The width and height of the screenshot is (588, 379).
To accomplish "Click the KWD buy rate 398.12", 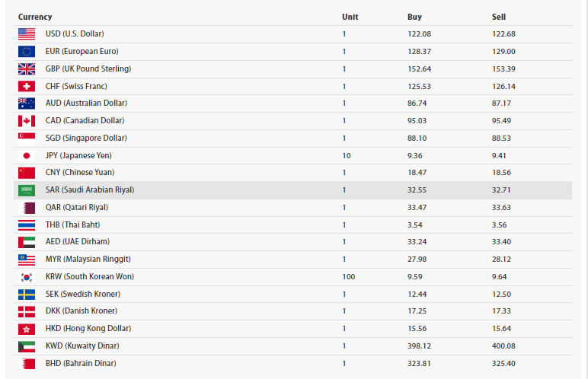I will coord(419,346).
